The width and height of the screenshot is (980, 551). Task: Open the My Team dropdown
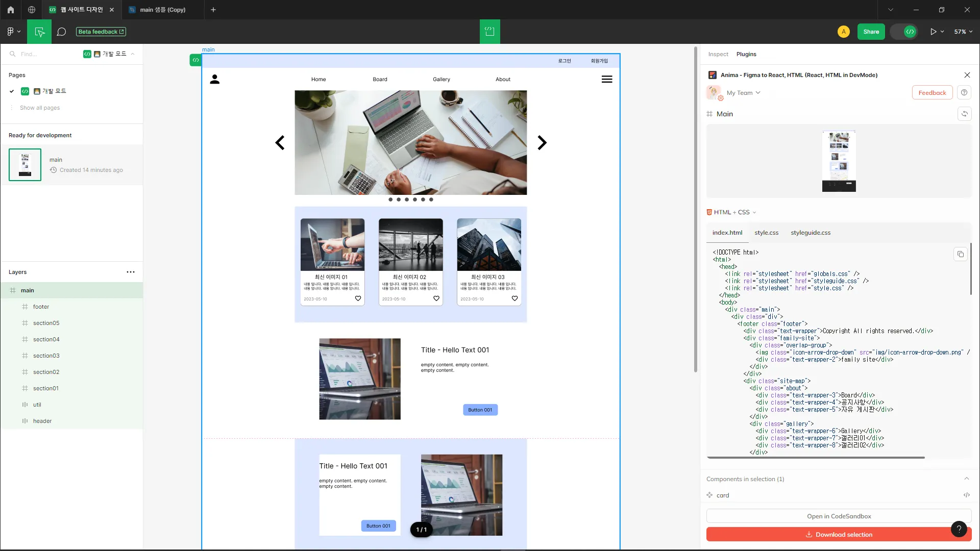(743, 93)
